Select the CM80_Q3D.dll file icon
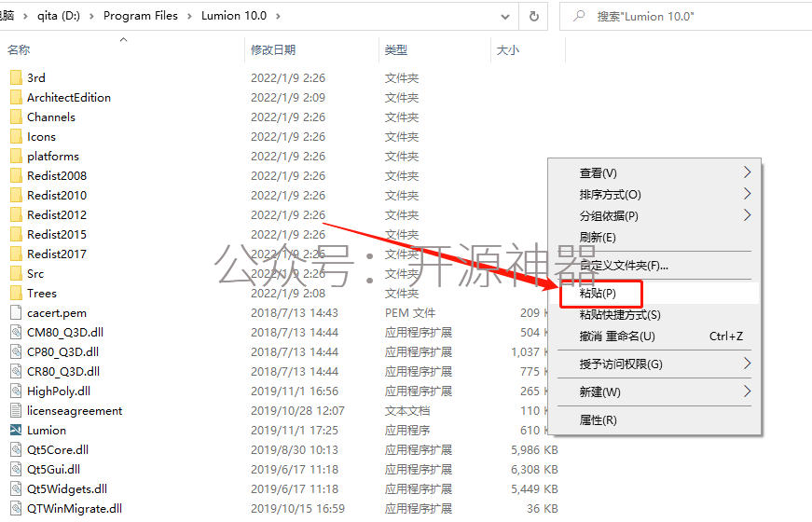This screenshot has width=812, height=522. [x=16, y=333]
